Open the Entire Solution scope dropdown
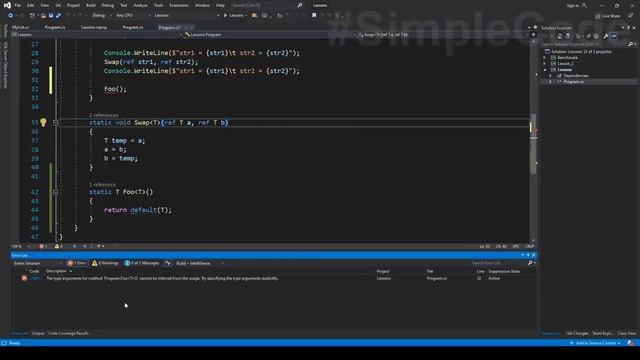 pos(37,263)
